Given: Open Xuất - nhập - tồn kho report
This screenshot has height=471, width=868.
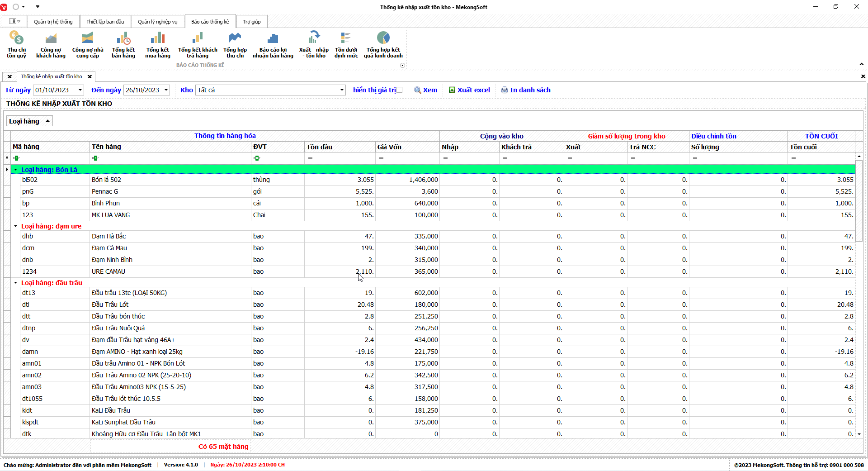Looking at the screenshot, I should point(314,44).
